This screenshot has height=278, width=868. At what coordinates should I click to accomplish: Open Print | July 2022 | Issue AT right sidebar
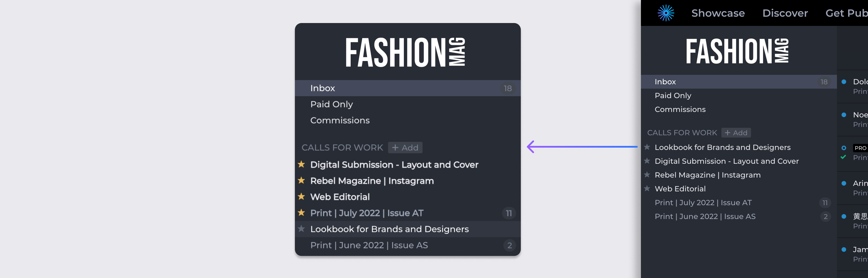[x=703, y=203]
